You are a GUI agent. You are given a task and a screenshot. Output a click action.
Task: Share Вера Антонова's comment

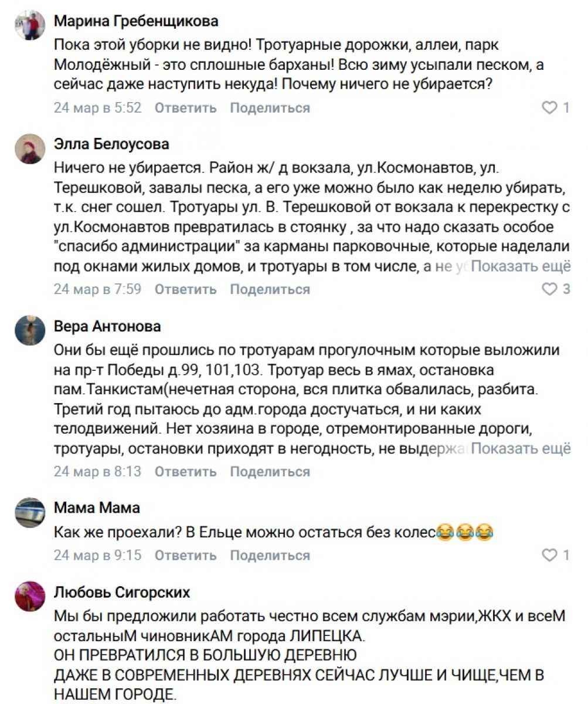[x=270, y=472]
